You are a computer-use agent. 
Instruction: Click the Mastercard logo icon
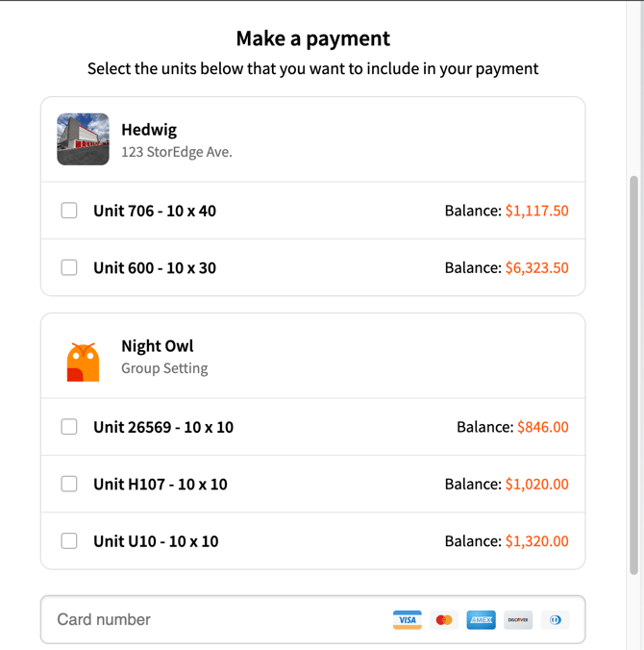point(444,620)
